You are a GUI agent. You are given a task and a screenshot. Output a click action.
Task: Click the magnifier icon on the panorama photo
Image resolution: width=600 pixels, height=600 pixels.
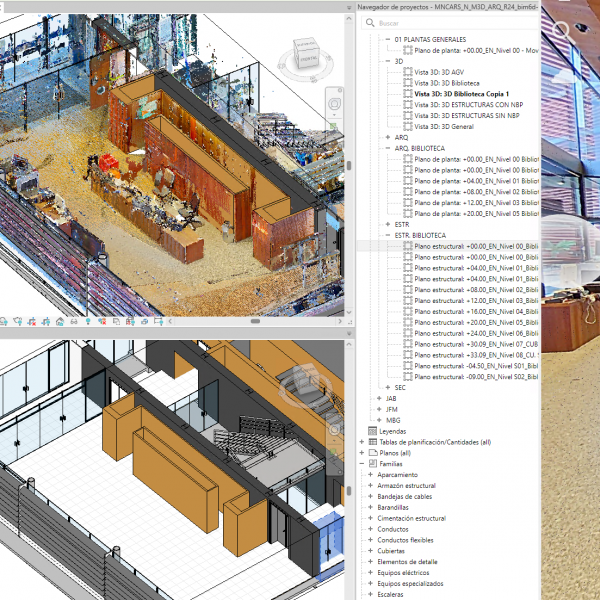tap(564, 31)
